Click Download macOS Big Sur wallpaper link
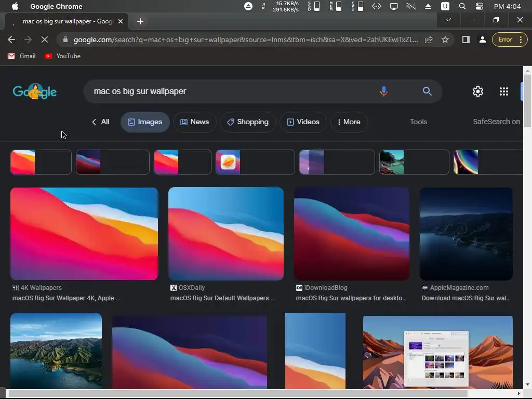This screenshot has width=532, height=399. (x=466, y=298)
